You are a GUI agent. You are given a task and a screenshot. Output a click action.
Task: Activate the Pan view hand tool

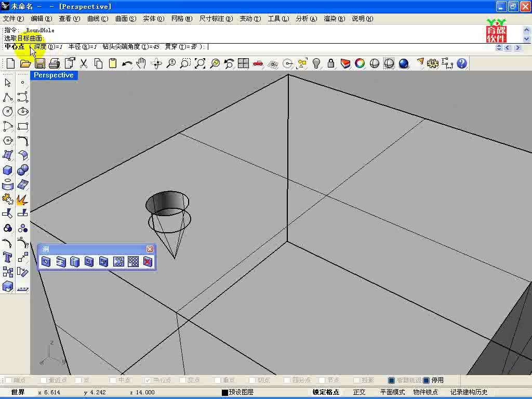(x=141, y=63)
